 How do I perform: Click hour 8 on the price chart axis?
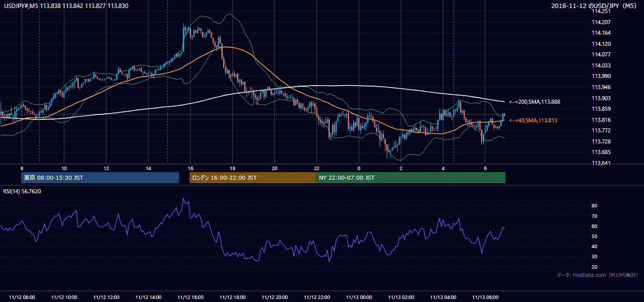22,168
